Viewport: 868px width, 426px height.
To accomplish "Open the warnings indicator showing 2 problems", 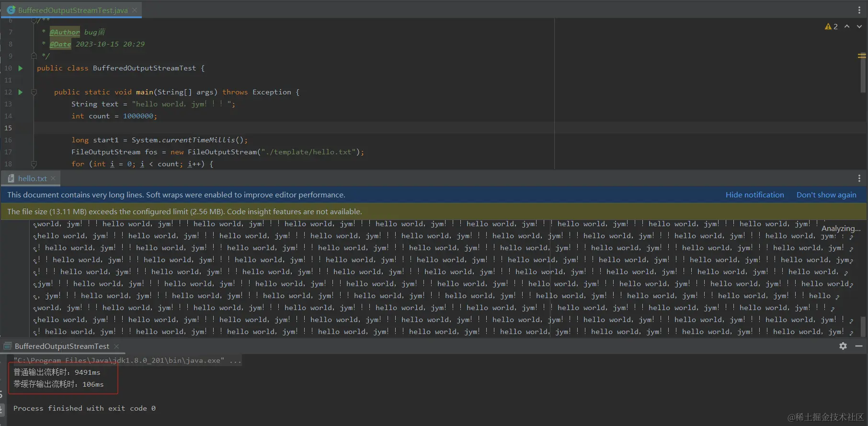I will (x=831, y=26).
